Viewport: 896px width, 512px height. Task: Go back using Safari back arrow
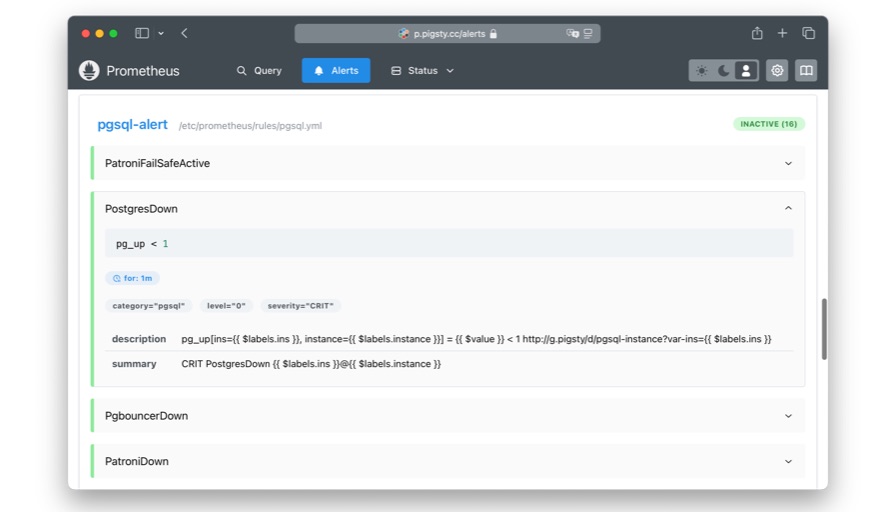pyautogui.click(x=184, y=33)
